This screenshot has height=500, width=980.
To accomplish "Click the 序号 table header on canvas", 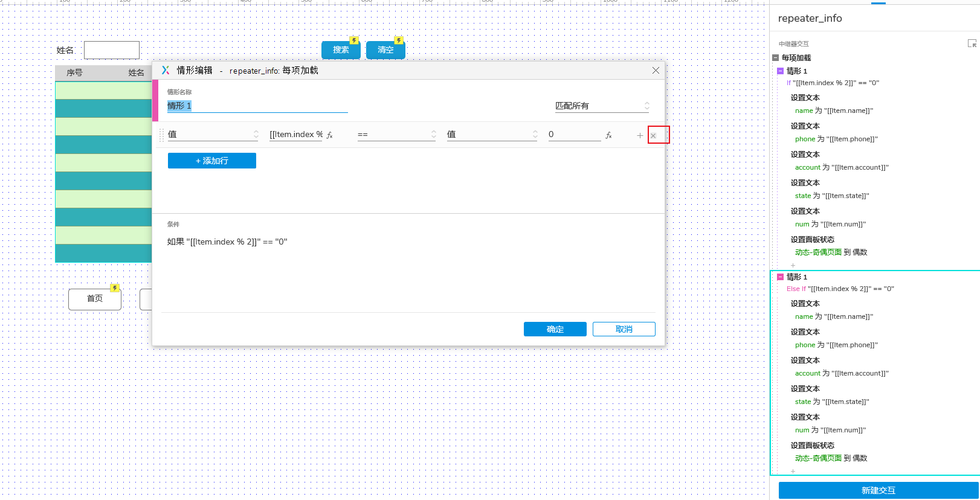I will click(74, 72).
